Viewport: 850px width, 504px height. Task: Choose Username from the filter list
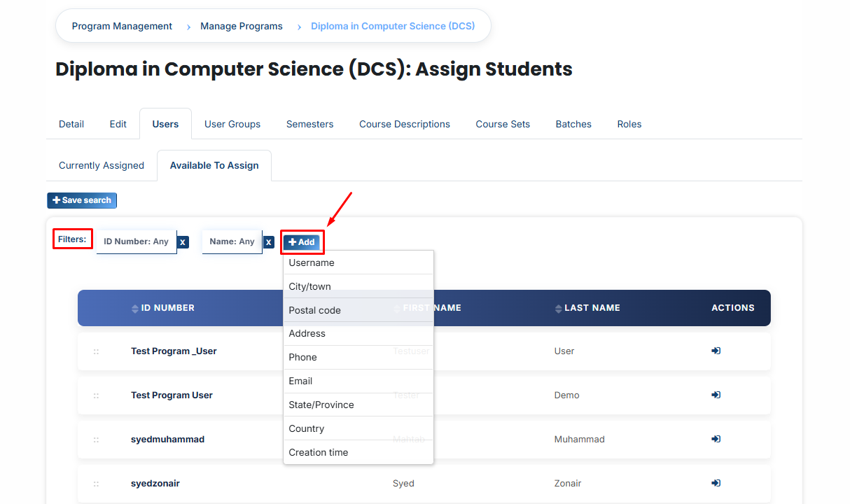[x=358, y=262]
